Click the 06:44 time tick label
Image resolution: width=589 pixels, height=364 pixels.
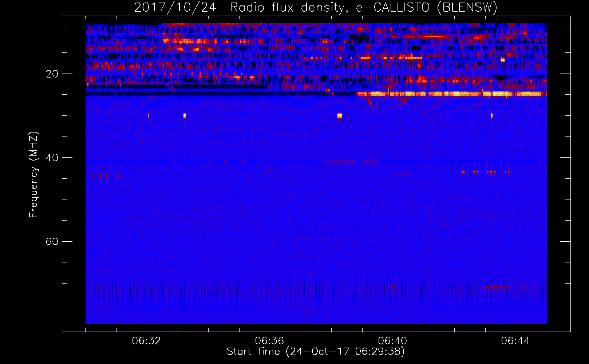515,341
